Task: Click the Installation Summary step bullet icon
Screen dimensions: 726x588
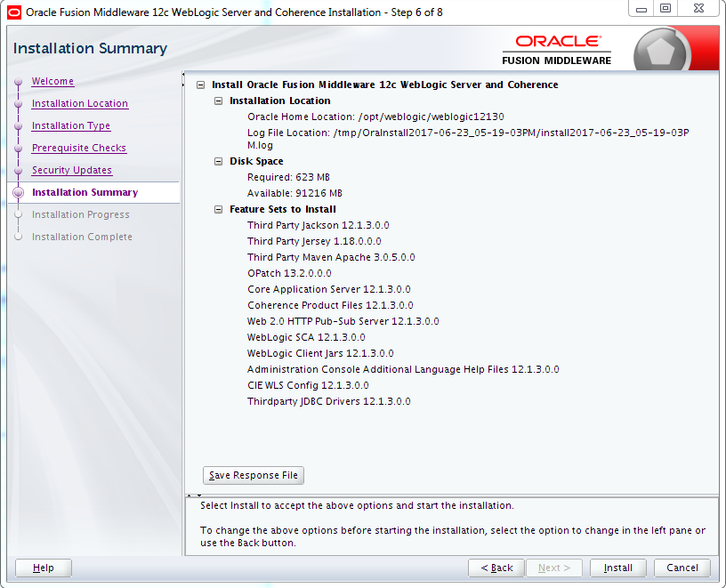Action: (19, 193)
